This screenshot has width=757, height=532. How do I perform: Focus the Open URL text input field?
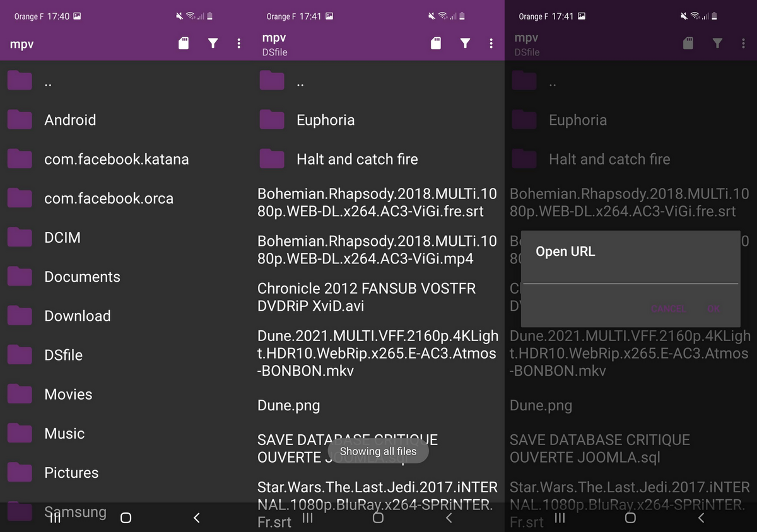(631, 275)
